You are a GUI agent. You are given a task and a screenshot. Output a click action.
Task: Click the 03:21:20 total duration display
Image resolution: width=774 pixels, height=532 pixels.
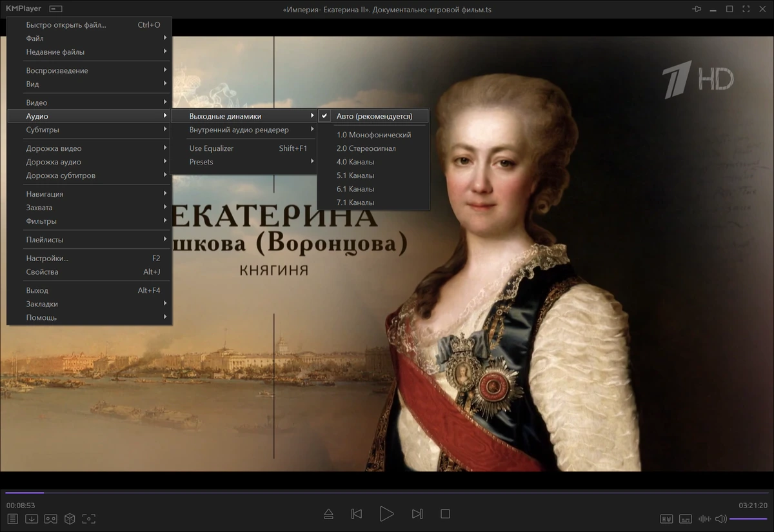753,505
